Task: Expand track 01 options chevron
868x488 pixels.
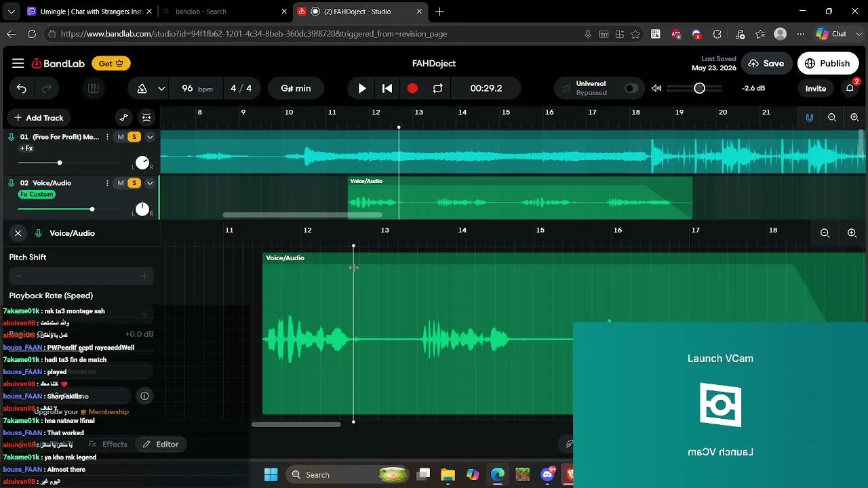Action: pyautogui.click(x=150, y=137)
